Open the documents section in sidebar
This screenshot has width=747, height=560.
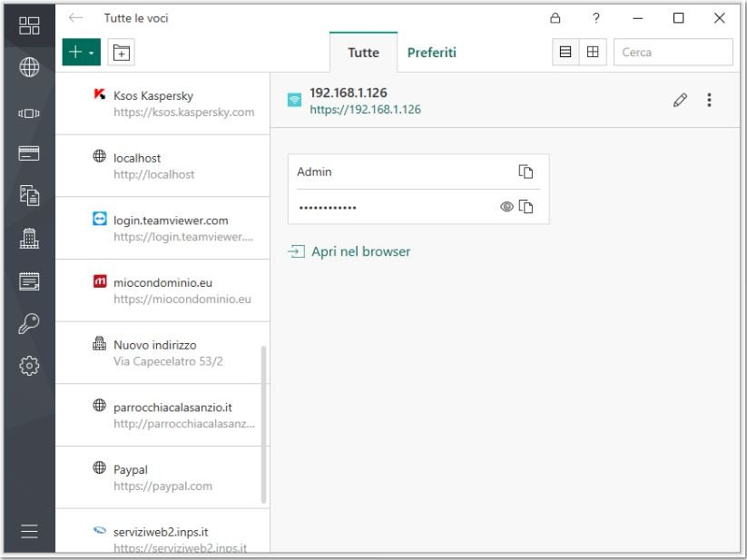pos(29,195)
